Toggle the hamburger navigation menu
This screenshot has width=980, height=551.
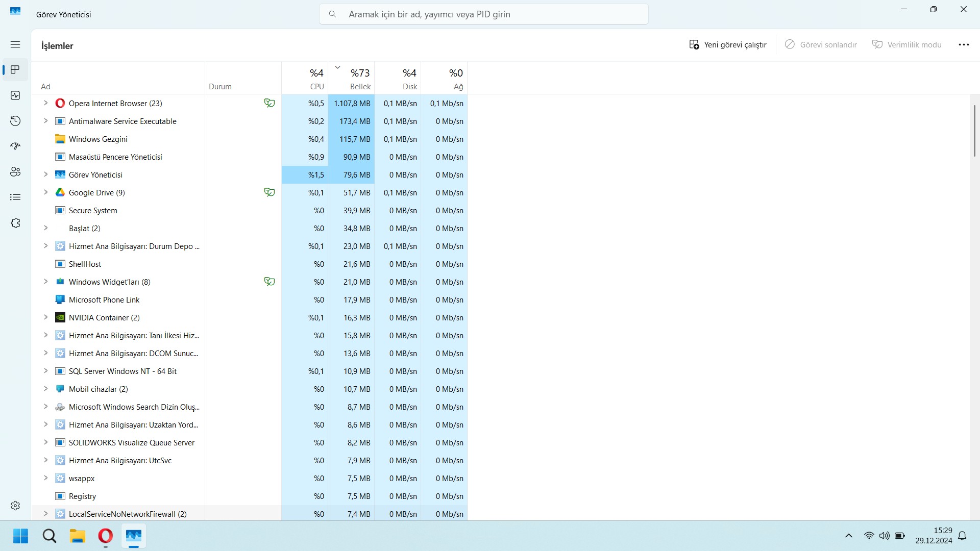point(15,44)
